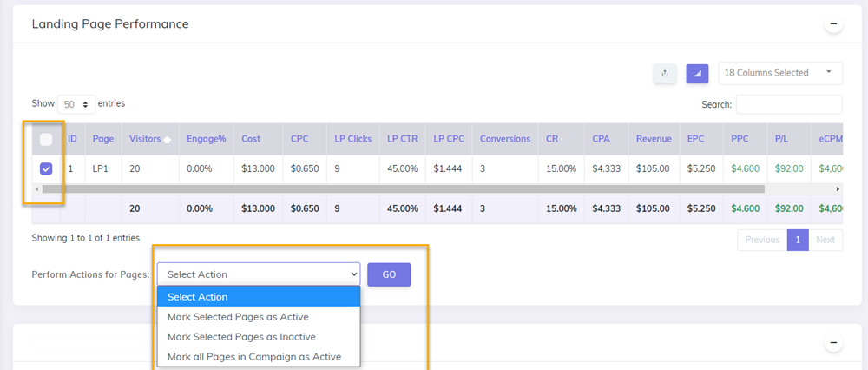868x370 pixels.
Task: Go to page 1 in pagination
Action: (798, 240)
